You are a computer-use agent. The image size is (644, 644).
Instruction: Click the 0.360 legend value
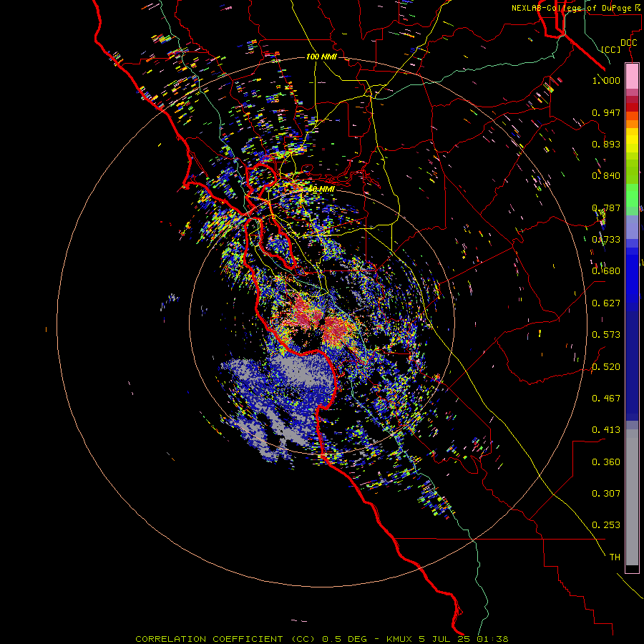(606, 462)
